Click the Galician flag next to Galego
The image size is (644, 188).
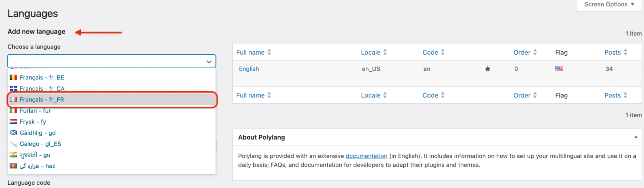tap(13, 144)
